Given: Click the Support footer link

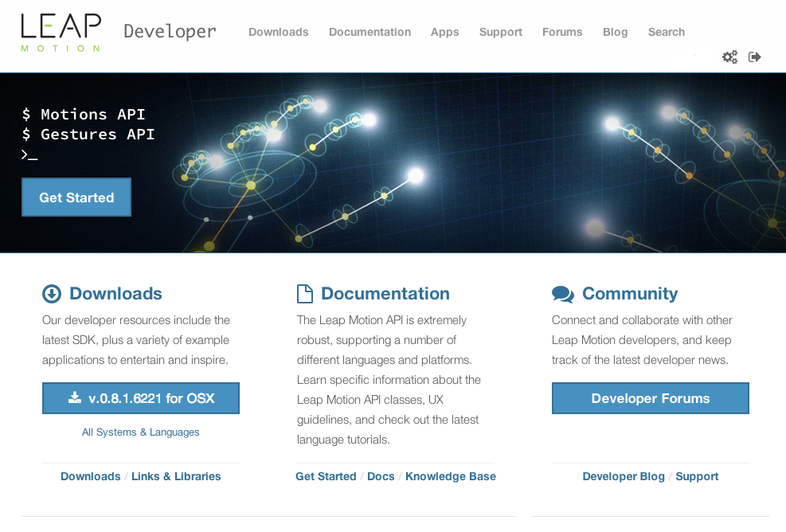Looking at the screenshot, I should tap(697, 476).
